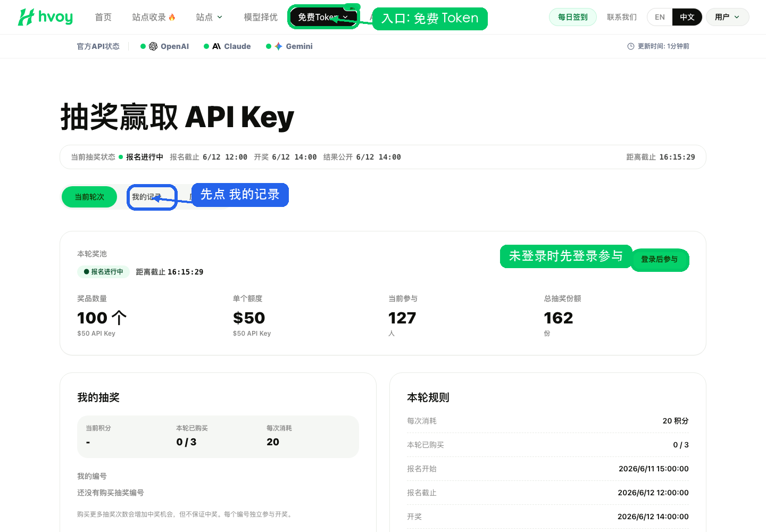Open 站点收录 navigation item

[x=154, y=17]
